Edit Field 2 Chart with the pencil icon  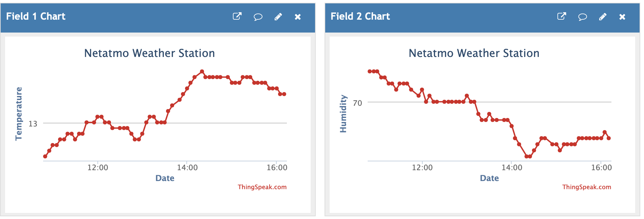tap(603, 17)
